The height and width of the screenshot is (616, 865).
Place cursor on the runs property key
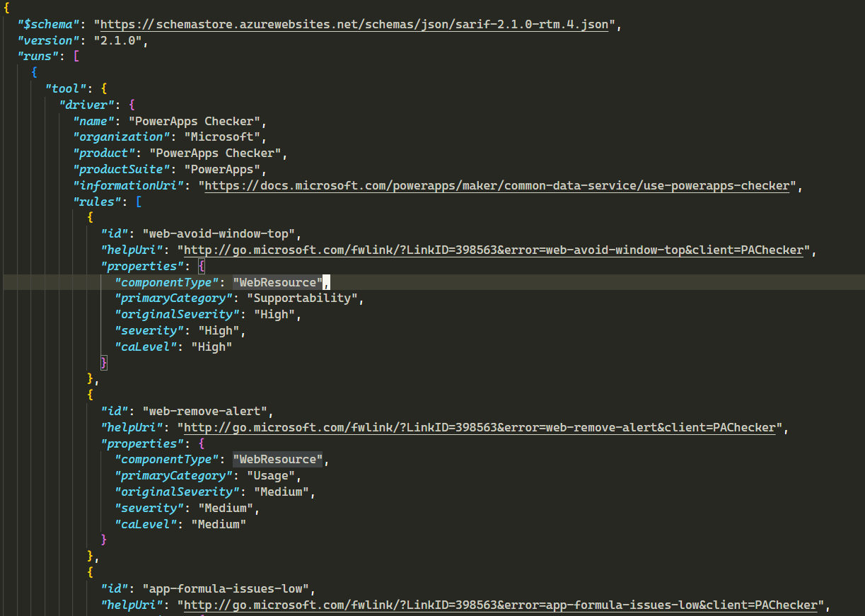(x=35, y=56)
